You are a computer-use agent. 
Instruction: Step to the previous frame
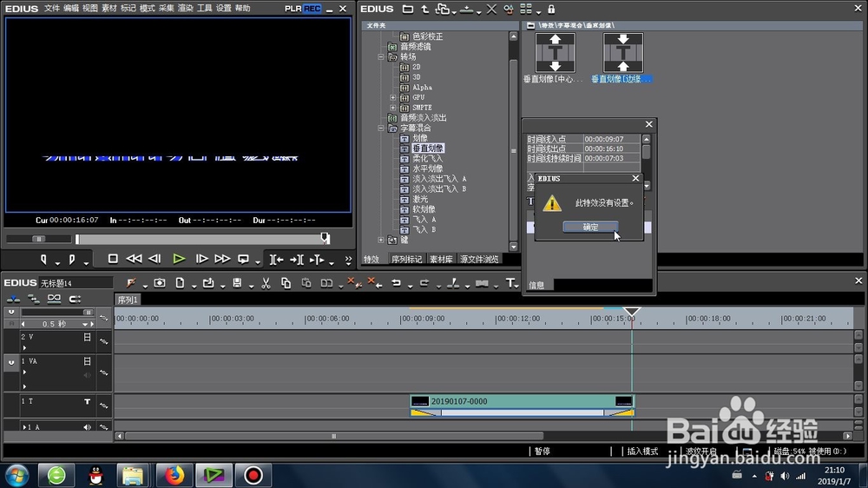pyautogui.click(x=155, y=259)
